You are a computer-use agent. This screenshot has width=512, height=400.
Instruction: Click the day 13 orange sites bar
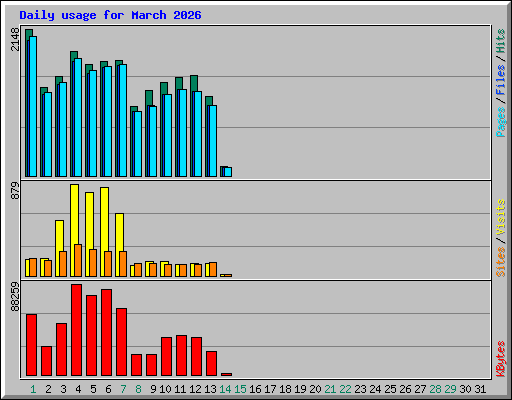click(213, 270)
